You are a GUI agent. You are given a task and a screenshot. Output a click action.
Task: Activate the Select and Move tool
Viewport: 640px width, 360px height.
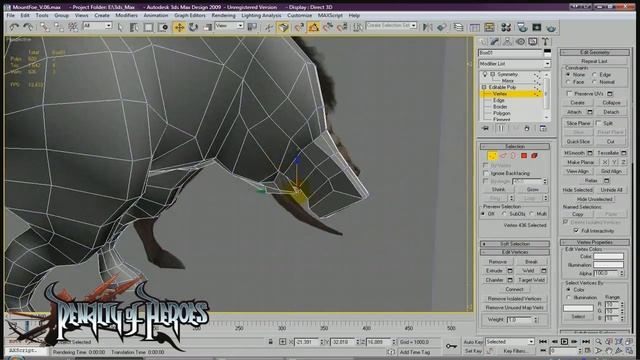point(179,27)
